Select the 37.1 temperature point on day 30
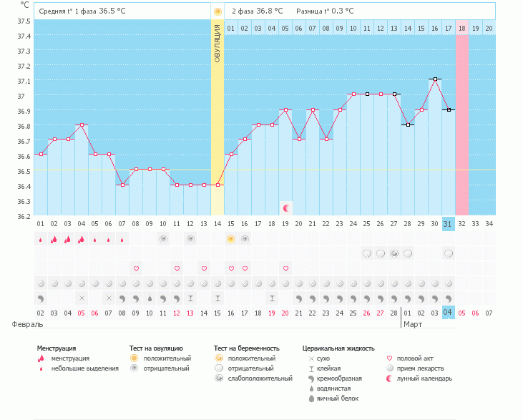Viewport: 523px width, 420px height. coord(435,79)
